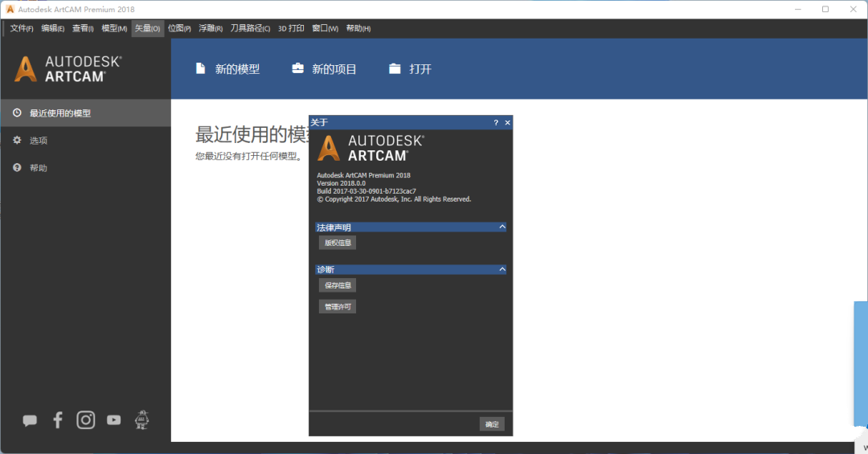The image size is (868, 454).
Task: Click the 新的项目 label text
Action: click(x=334, y=69)
